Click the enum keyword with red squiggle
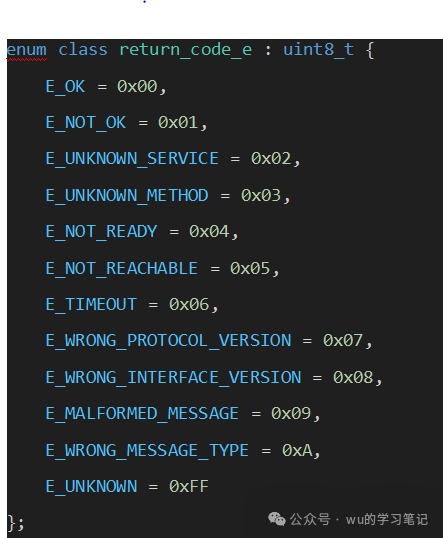Image resolution: width=443 pixels, height=538 pixels. pyautogui.click(x=26, y=50)
